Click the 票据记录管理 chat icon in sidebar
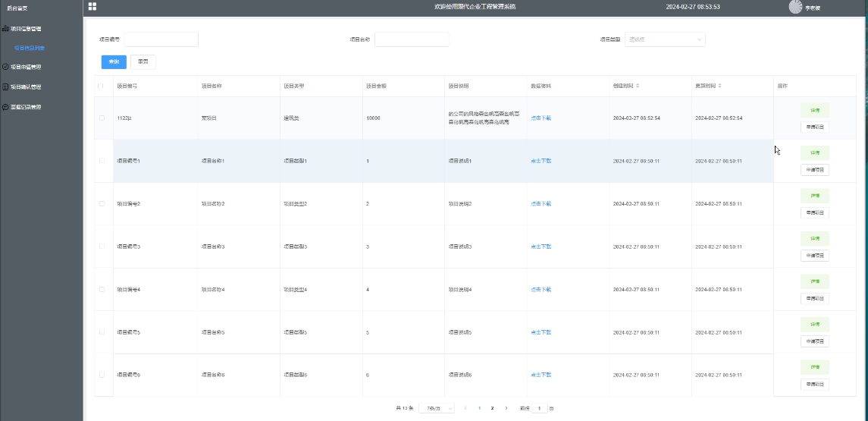The height and width of the screenshot is (421, 868). (x=5, y=107)
